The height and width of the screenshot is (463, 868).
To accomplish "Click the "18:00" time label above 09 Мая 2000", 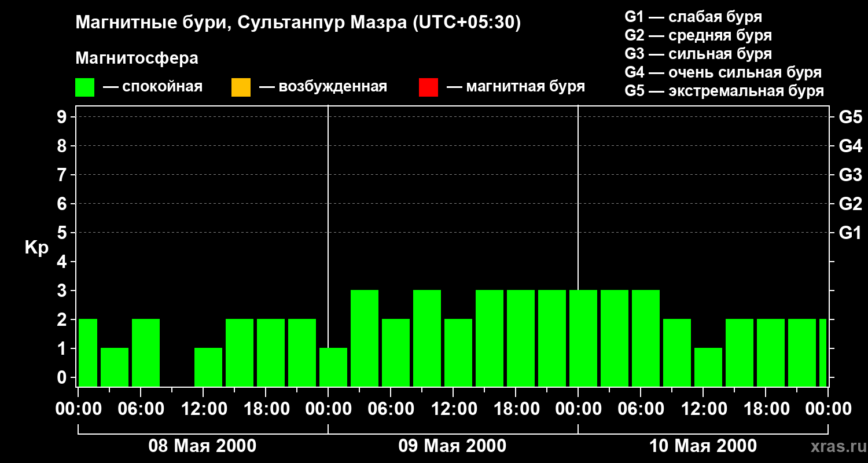I will (516, 409).
